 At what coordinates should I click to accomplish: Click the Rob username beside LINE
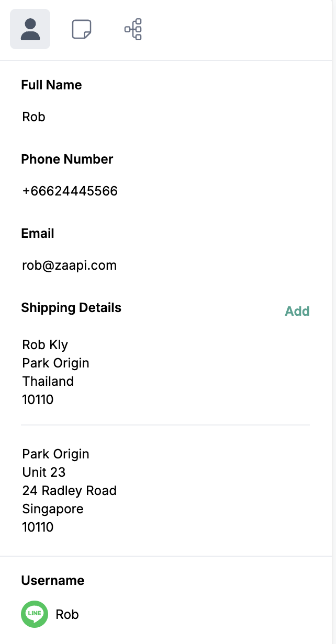(x=67, y=615)
